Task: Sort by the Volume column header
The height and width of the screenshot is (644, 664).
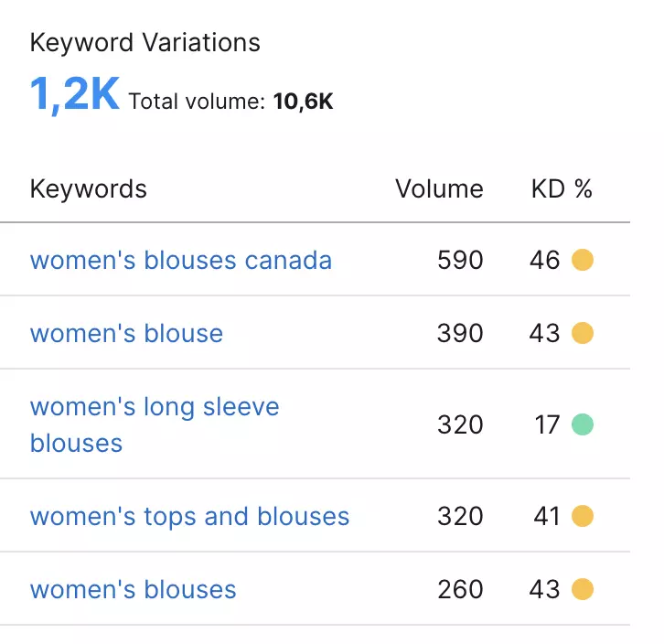Action: [x=439, y=189]
